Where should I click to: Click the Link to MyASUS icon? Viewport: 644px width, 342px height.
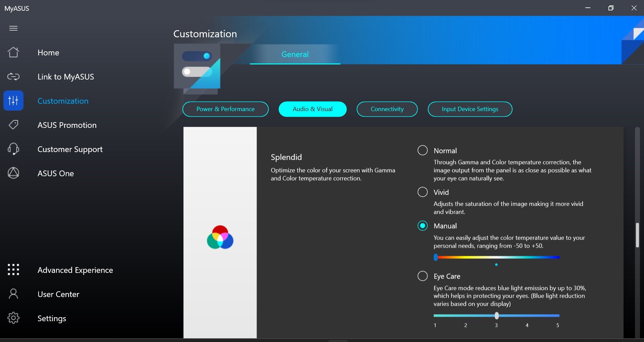pos(13,77)
